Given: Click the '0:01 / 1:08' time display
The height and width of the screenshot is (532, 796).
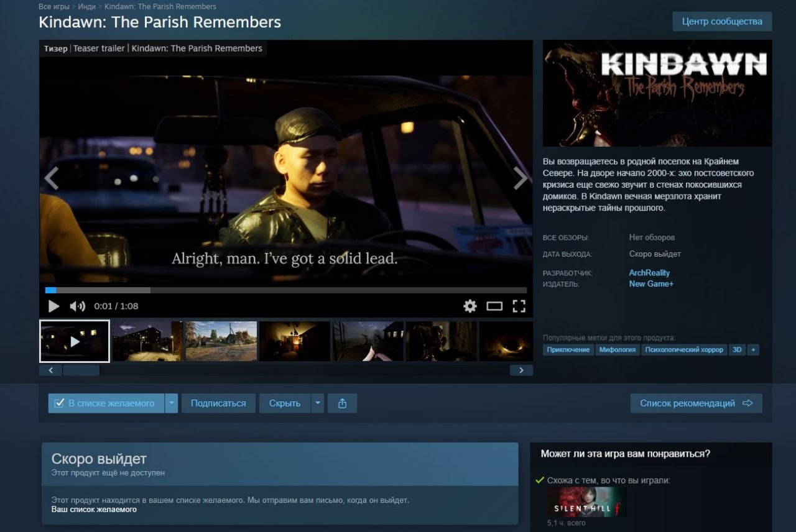Looking at the screenshot, I should [x=116, y=306].
